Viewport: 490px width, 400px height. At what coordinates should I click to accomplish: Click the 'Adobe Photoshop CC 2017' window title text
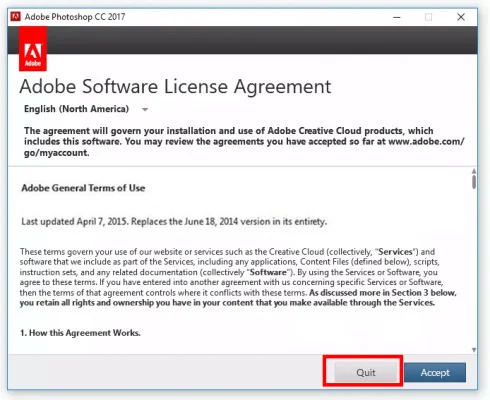(x=75, y=17)
